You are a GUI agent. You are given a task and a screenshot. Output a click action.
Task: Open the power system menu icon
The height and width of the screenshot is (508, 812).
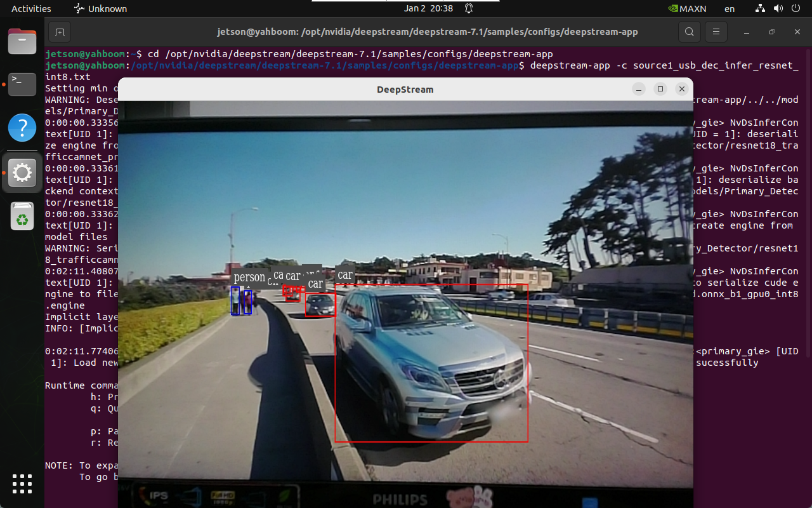click(796, 9)
